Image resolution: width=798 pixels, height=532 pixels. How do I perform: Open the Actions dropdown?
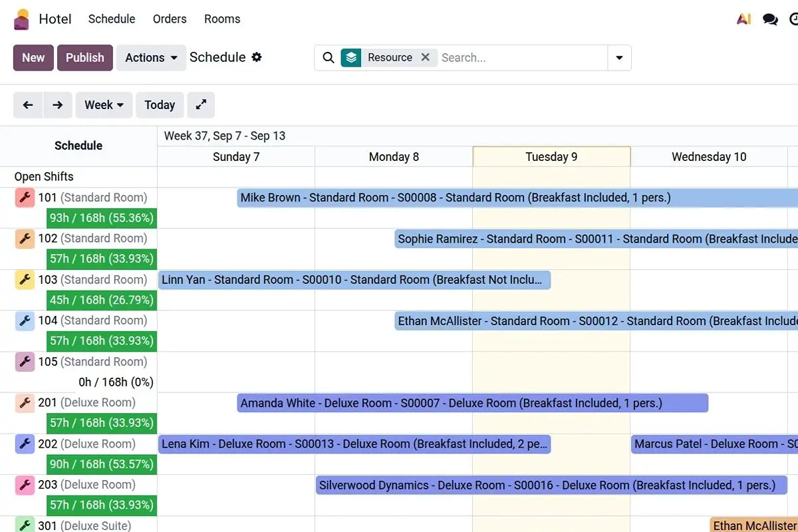pos(151,58)
